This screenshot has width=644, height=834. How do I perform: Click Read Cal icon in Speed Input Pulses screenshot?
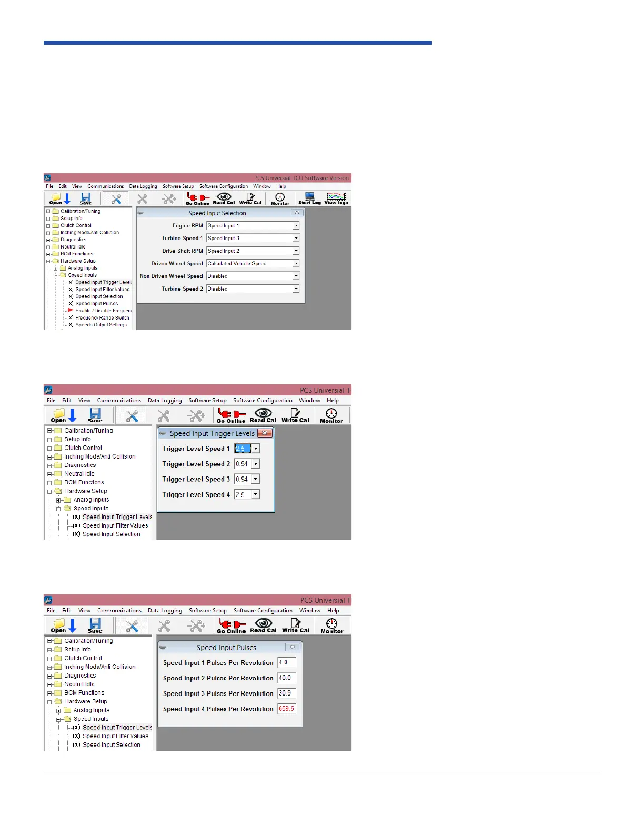click(264, 625)
